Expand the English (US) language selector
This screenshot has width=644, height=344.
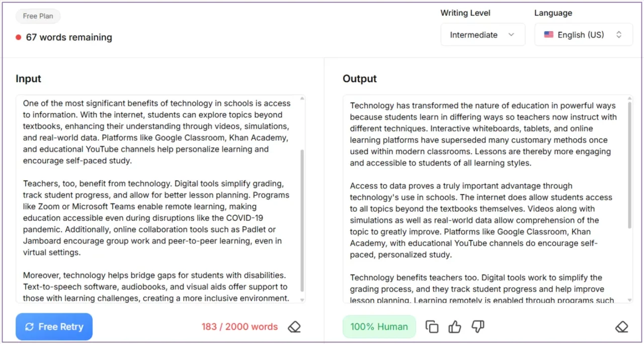point(583,35)
